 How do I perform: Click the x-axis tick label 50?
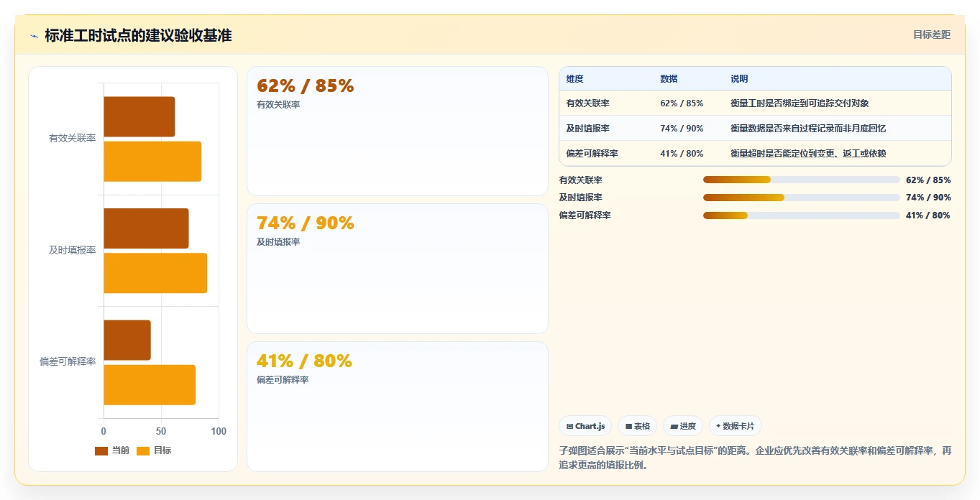(161, 432)
